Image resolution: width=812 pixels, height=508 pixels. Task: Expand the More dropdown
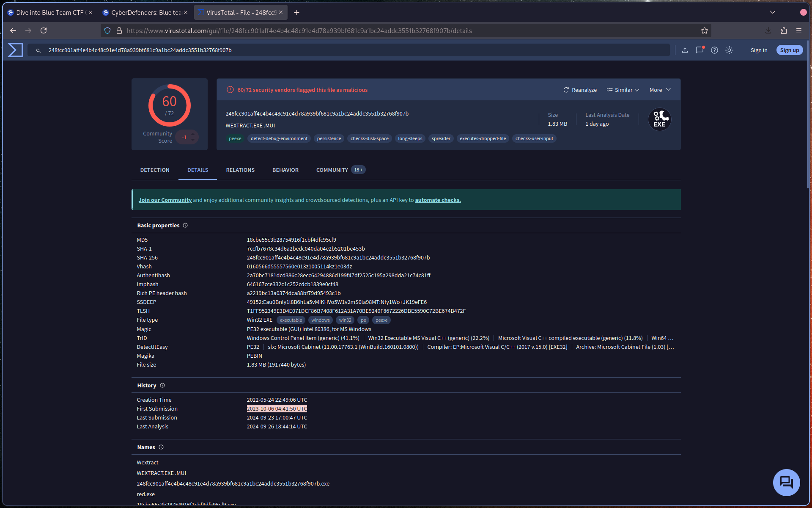click(660, 90)
